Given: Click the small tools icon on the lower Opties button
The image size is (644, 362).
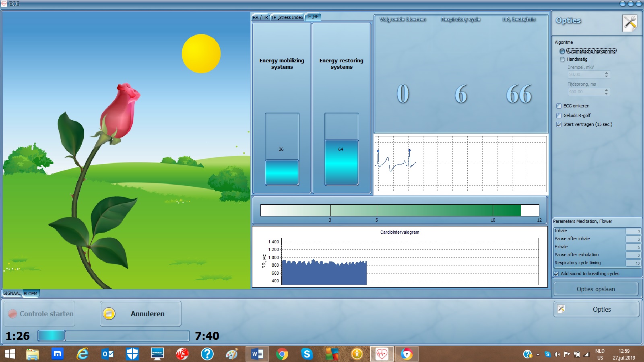Looking at the screenshot, I should tap(561, 309).
